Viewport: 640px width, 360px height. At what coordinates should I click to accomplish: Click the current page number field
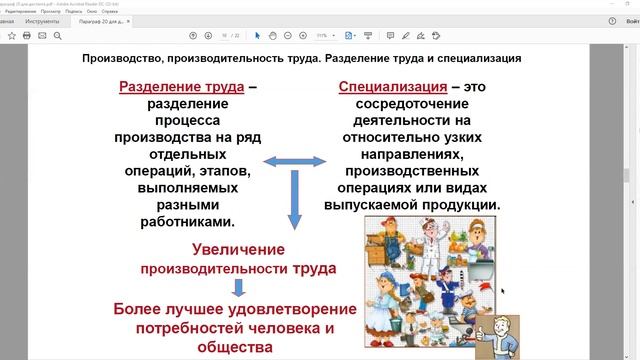coord(224,36)
